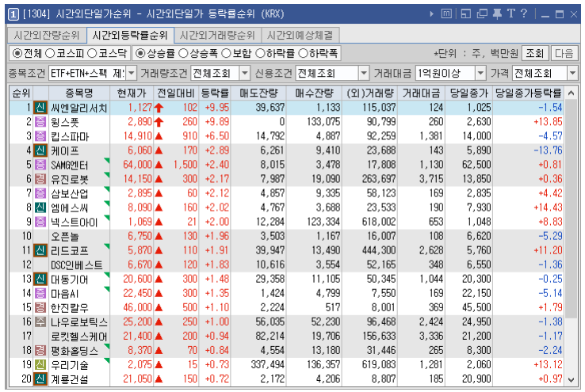
Task: Select the 오픈놀 stock row name
Action: tap(65, 236)
